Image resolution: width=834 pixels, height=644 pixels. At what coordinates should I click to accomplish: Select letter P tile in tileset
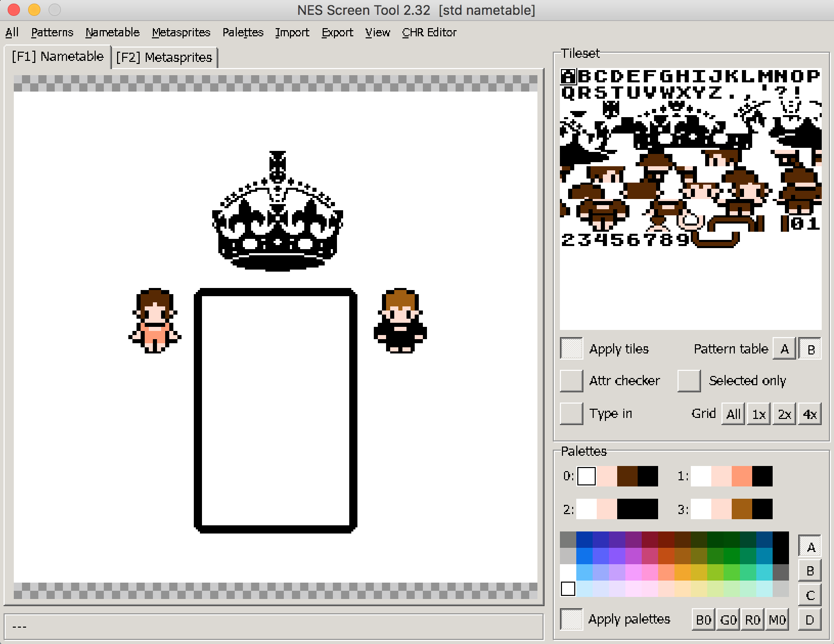tap(814, 76)
